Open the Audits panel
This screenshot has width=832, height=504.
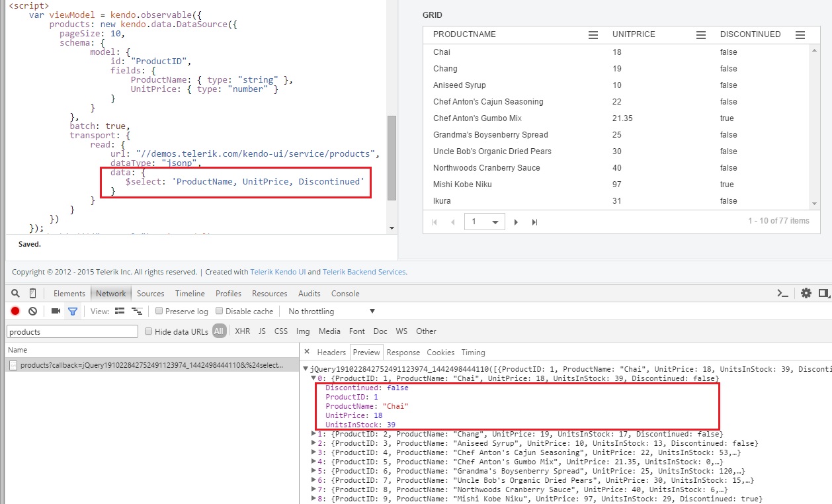pos(310,293)
